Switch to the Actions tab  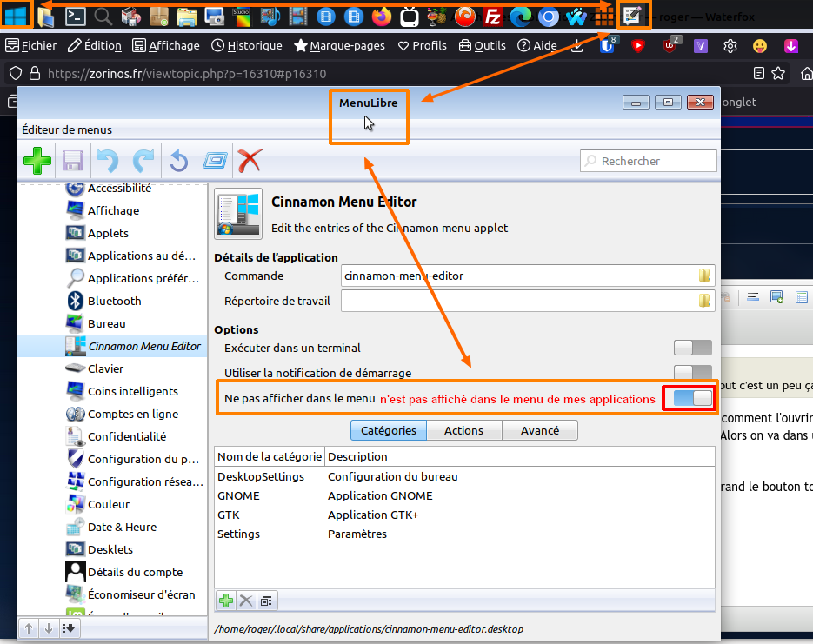(463, 430)
